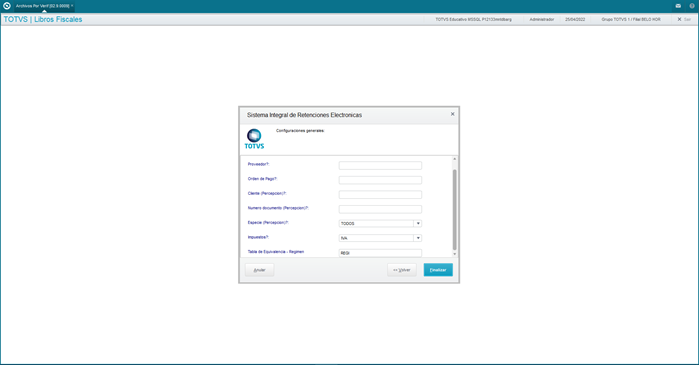Click the Impuestos? label
Screen dimensions: 699x365
click(x=258, y=237)
